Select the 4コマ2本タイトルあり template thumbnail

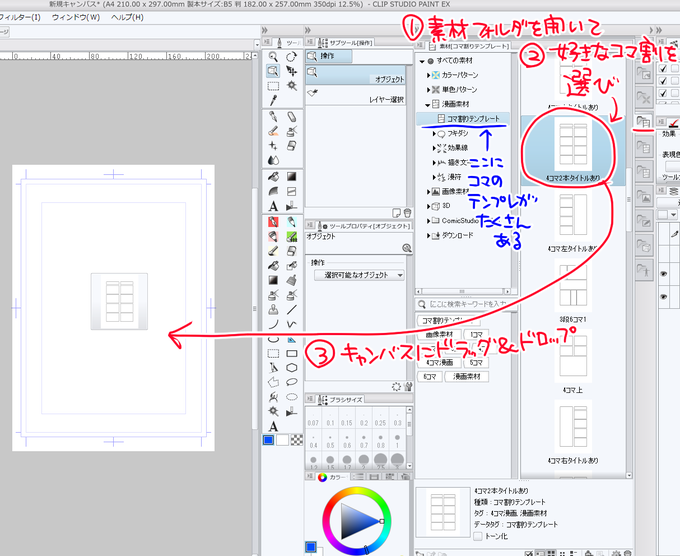(x=573, y=148)
